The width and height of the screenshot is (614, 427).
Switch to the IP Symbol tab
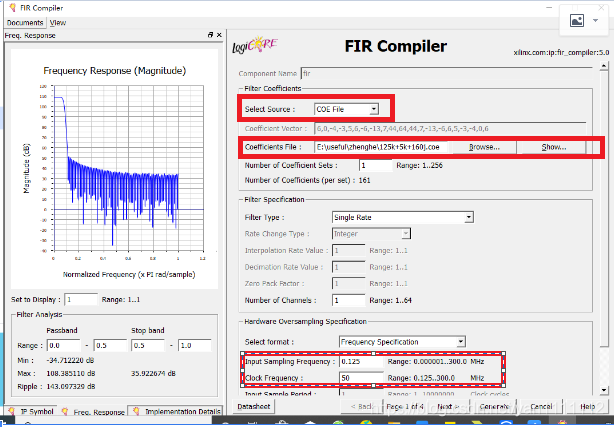pos(31,411)
